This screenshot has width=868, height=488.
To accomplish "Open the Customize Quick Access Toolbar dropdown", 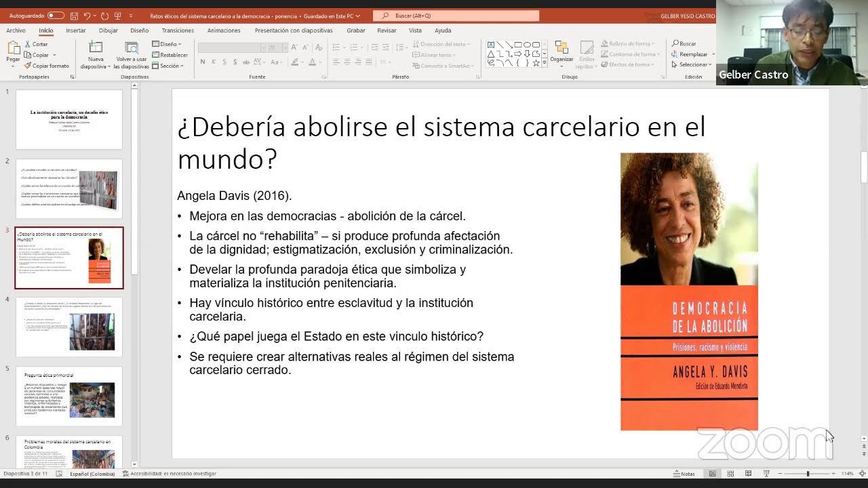I will [130, 16].
